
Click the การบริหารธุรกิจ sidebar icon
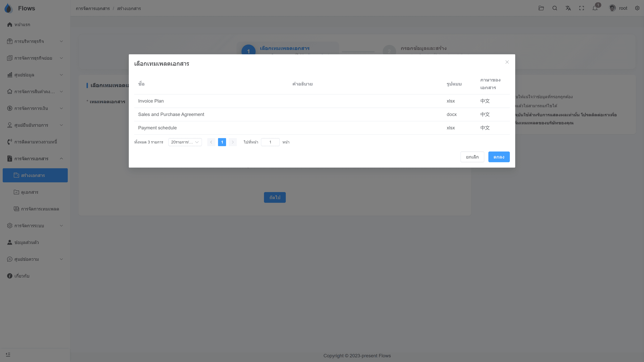coord(10,41)
